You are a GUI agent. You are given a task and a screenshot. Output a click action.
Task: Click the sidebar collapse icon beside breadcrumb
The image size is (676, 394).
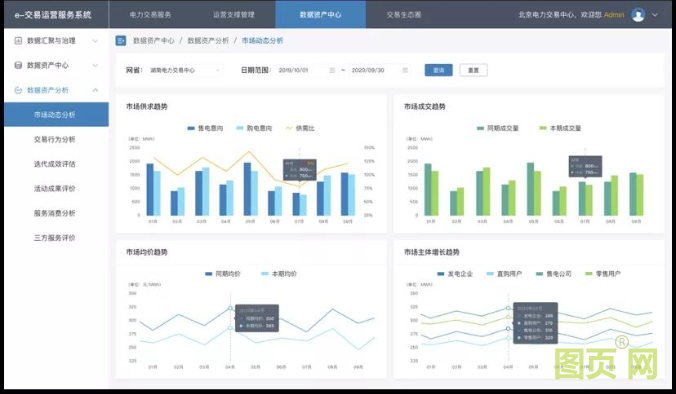click(121, 41)
